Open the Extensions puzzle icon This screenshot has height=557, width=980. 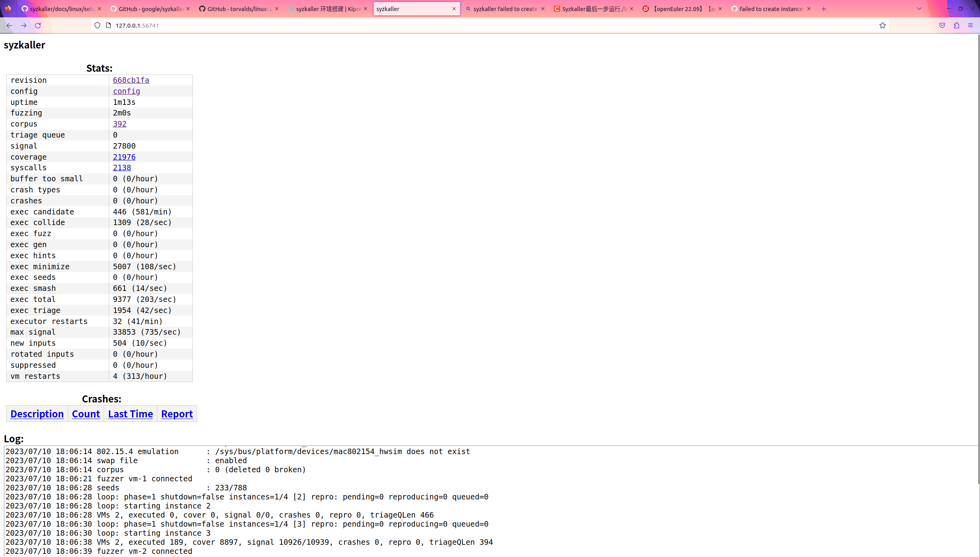pos(956,25)
